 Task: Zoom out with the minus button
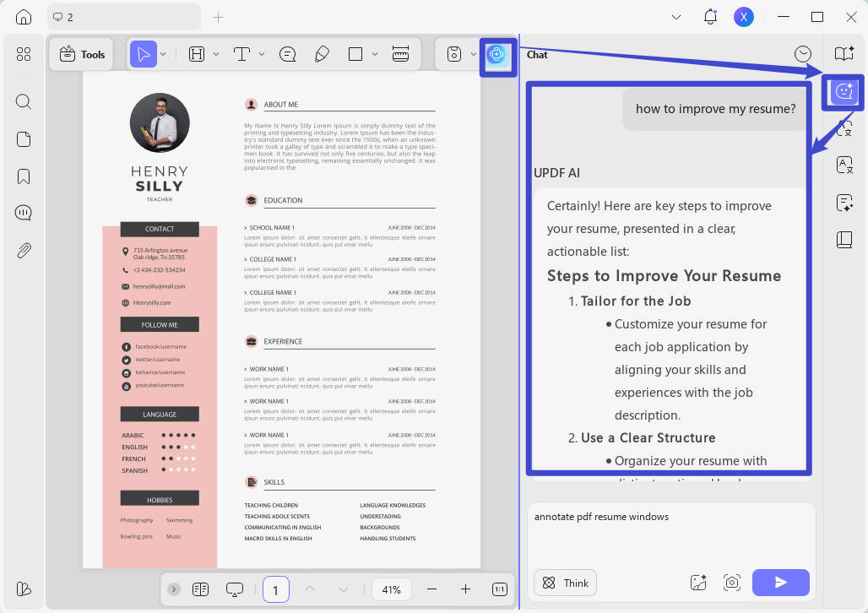tap(431, 589)
